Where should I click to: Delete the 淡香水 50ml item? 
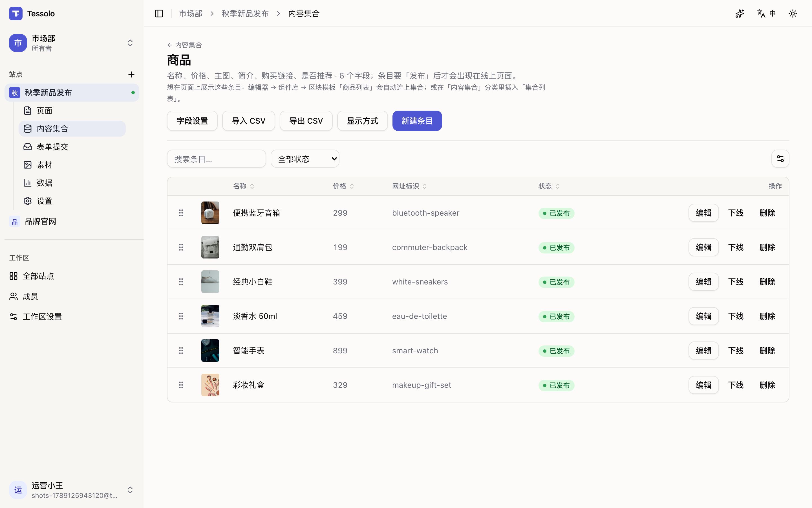point(767,316)
